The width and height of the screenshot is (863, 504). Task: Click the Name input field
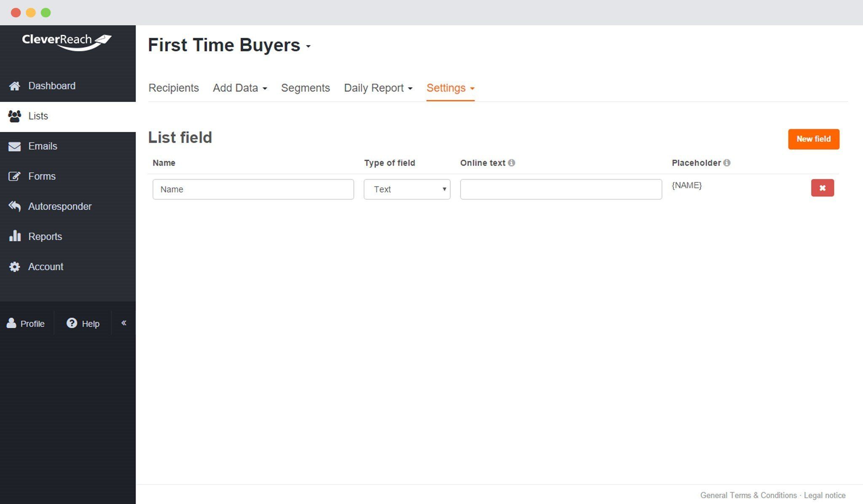click(253, 189)
